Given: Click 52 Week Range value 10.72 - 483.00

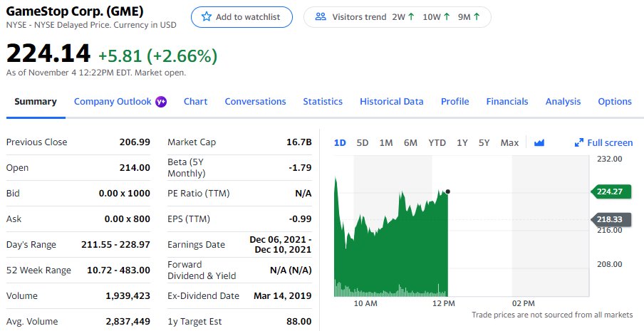Looking at the screenshot, I should (119, 270).
